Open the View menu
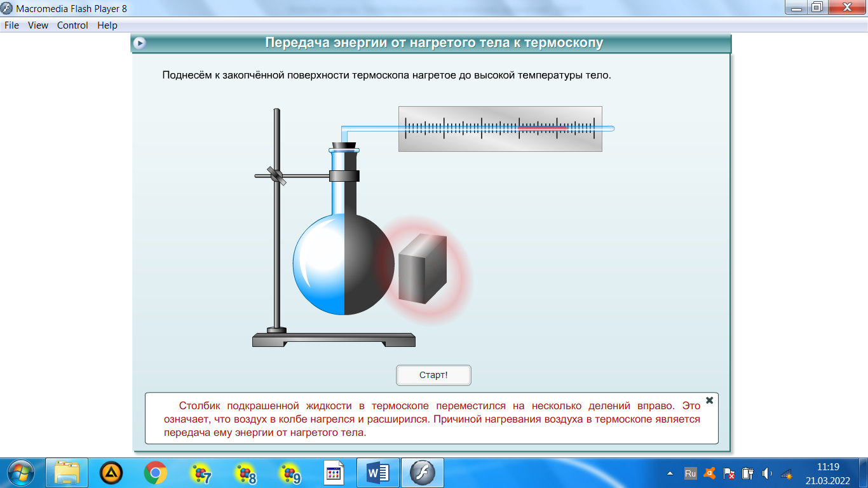Screen dimensions: 868x488 [x=38, y=25]
